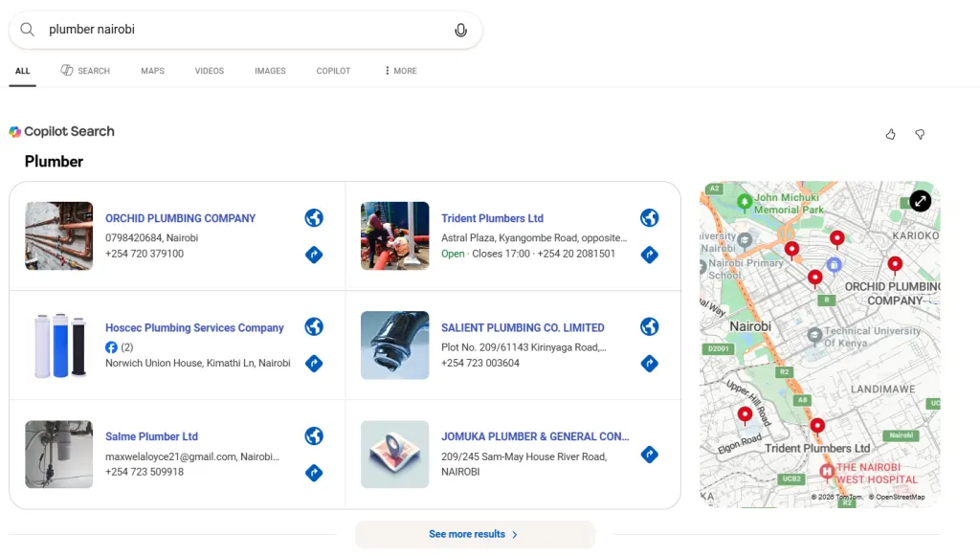The height and width of the screenshot is (556, 980).
Task: Select the ALL tab
Action: (23, 71)
